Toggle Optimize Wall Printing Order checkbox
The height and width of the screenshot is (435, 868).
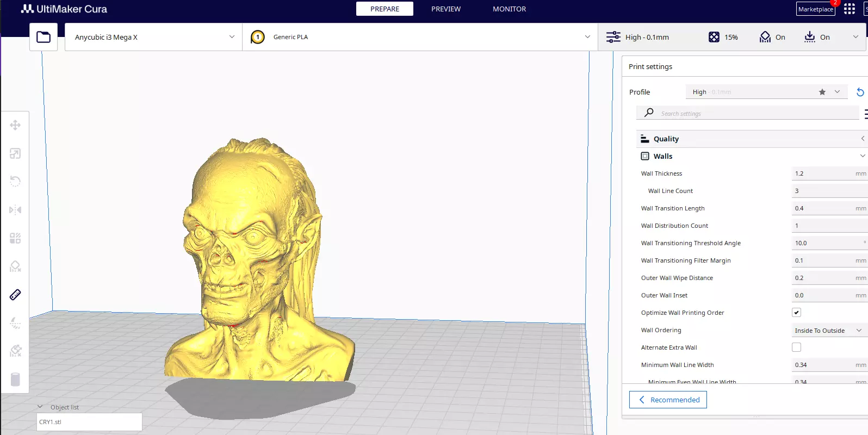[796, 312]
